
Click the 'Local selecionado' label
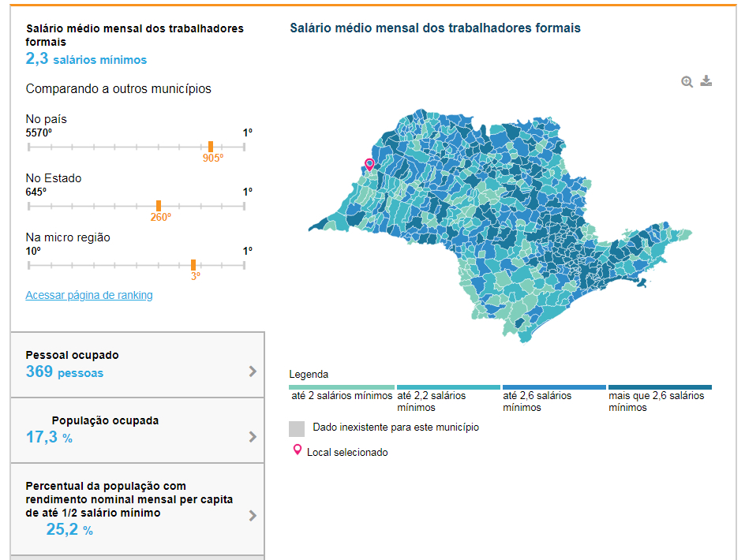point(347,452)
